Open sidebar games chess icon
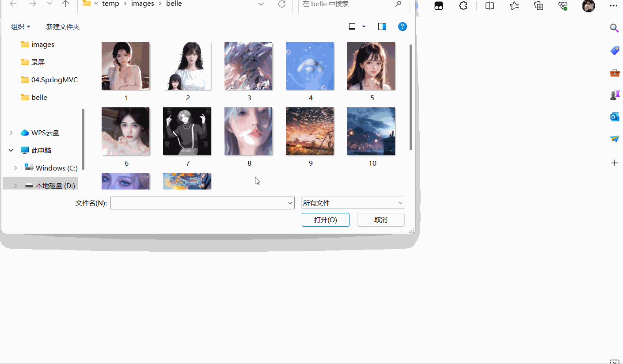Viewport: 623px width, 364px height. point(615,95)
